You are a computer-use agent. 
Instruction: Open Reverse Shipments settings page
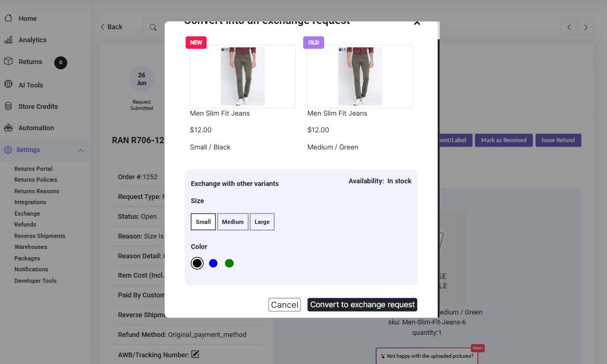coord(40,236)
